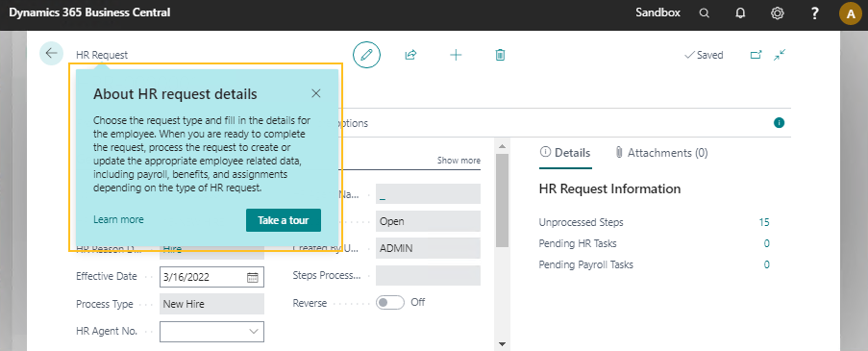Close the About HR request details tip
Screen dimensions: 868x351
coord(316,93)
